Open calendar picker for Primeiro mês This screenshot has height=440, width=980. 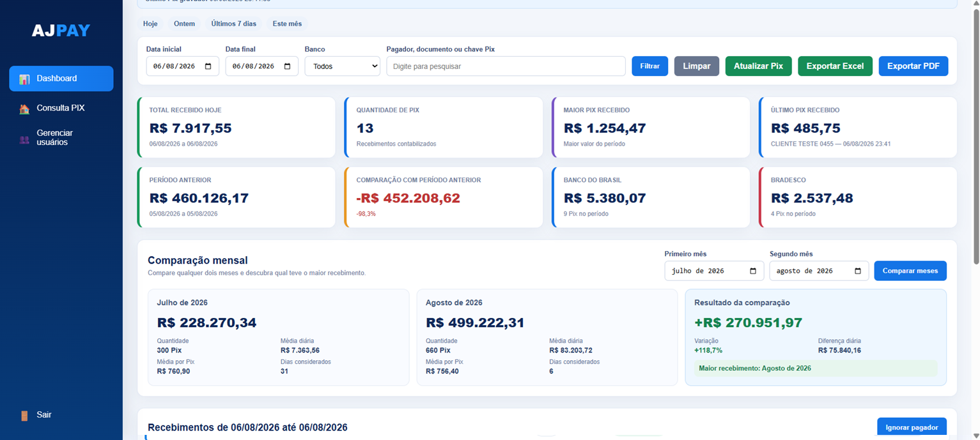752,271
